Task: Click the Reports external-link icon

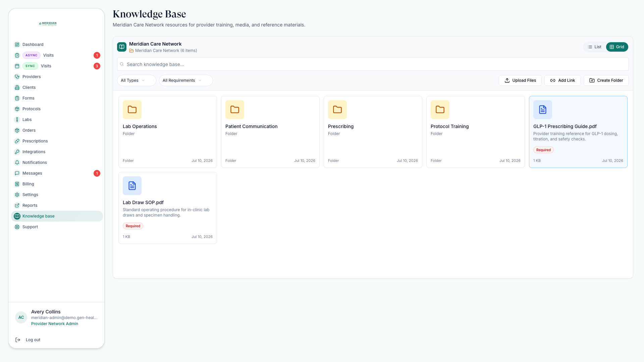Action: coord(17,205)
